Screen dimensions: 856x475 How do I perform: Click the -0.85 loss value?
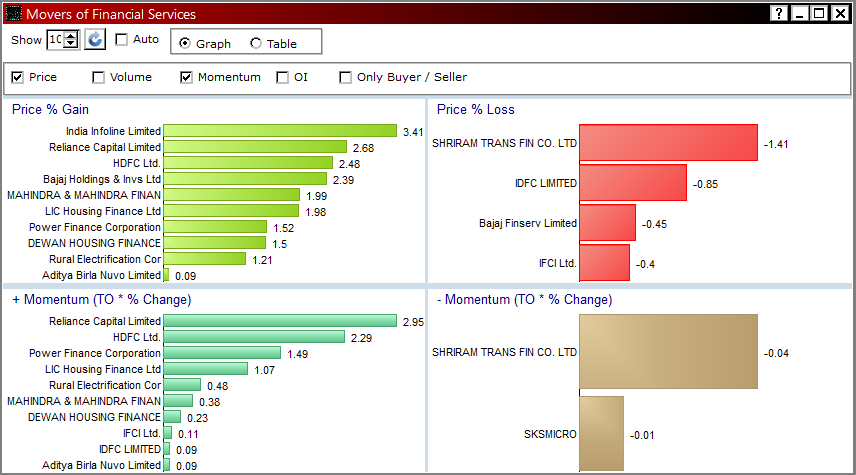tap(705, 185)
